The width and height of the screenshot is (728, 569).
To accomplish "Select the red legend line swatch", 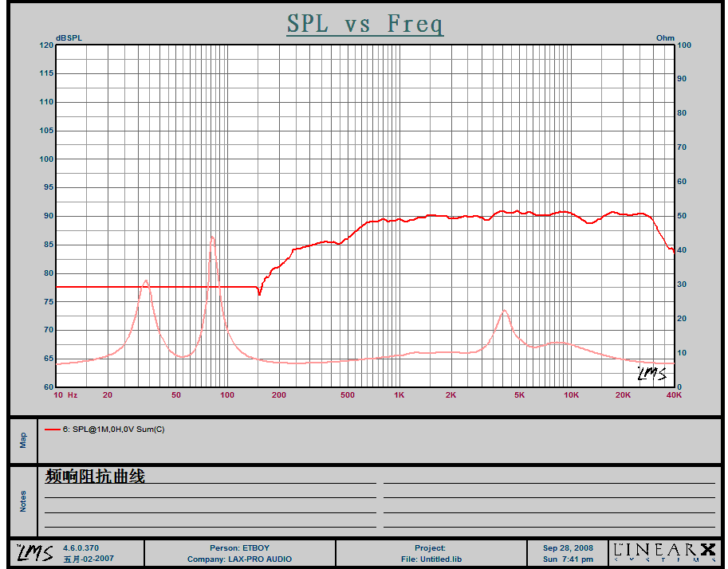I will click(x=52, y=430).
